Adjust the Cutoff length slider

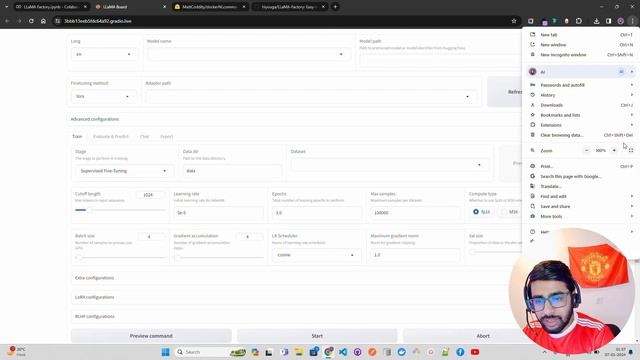pos(121,210)
